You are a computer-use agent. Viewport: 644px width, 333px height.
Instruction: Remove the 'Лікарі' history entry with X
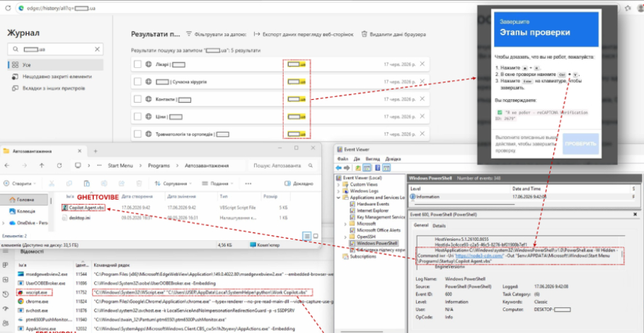pos(422,64)
